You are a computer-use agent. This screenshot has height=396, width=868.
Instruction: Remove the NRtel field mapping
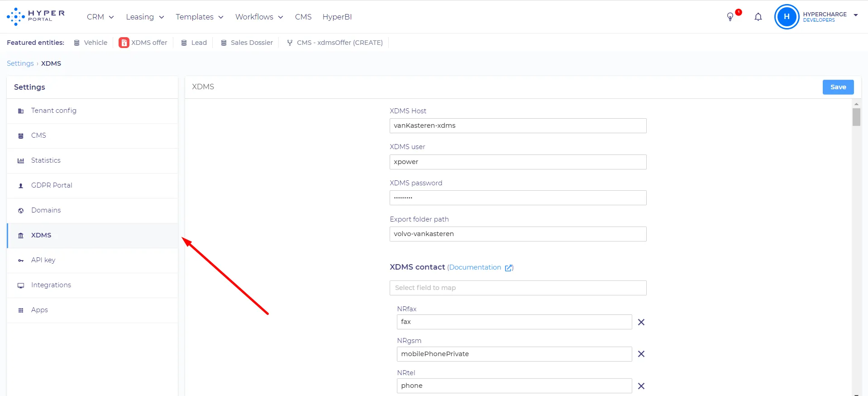pos(641,386)
